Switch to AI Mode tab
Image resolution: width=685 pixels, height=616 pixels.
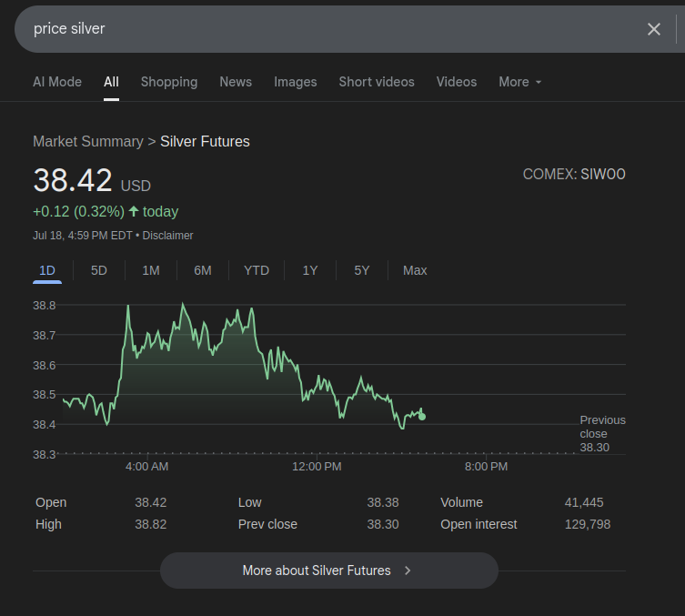tap(57, 82)
